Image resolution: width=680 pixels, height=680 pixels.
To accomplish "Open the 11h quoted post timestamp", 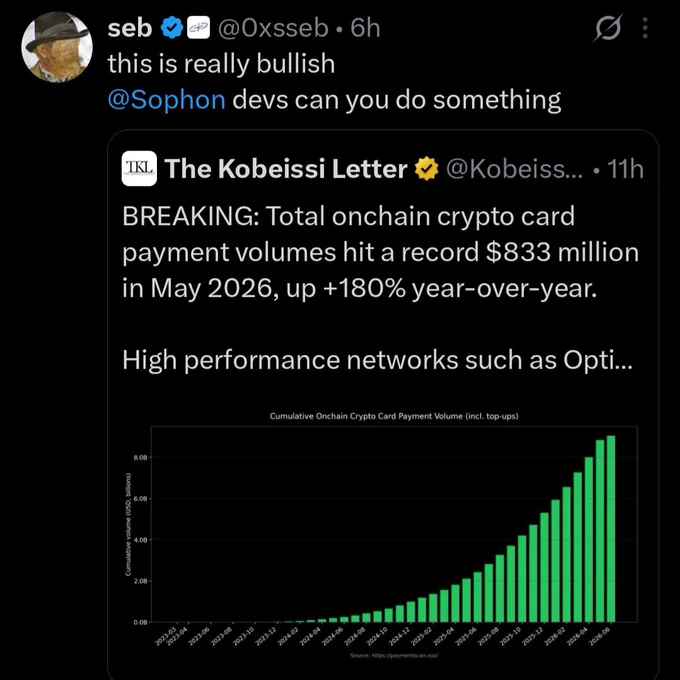I will click(625, 169).
